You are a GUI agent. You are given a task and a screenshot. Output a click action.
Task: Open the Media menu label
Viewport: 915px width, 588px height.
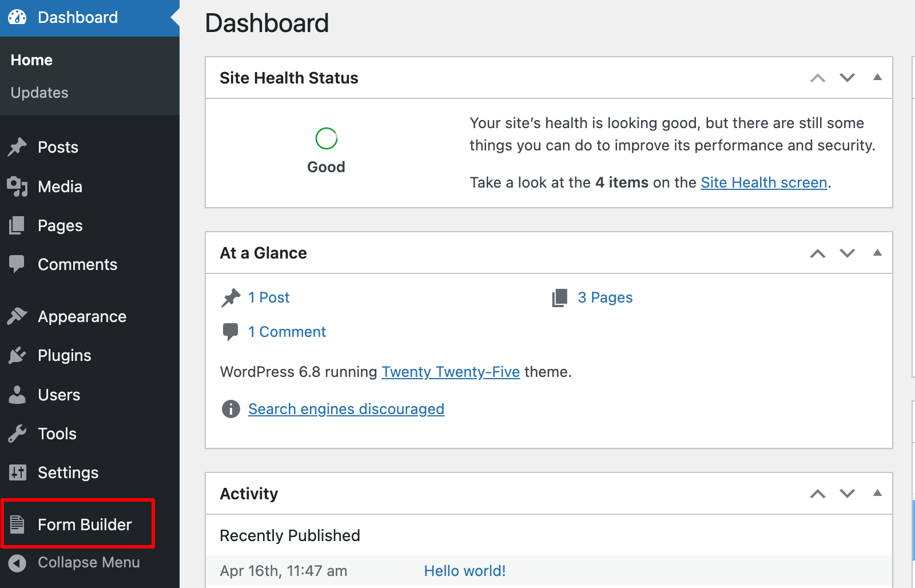(60, 186)
